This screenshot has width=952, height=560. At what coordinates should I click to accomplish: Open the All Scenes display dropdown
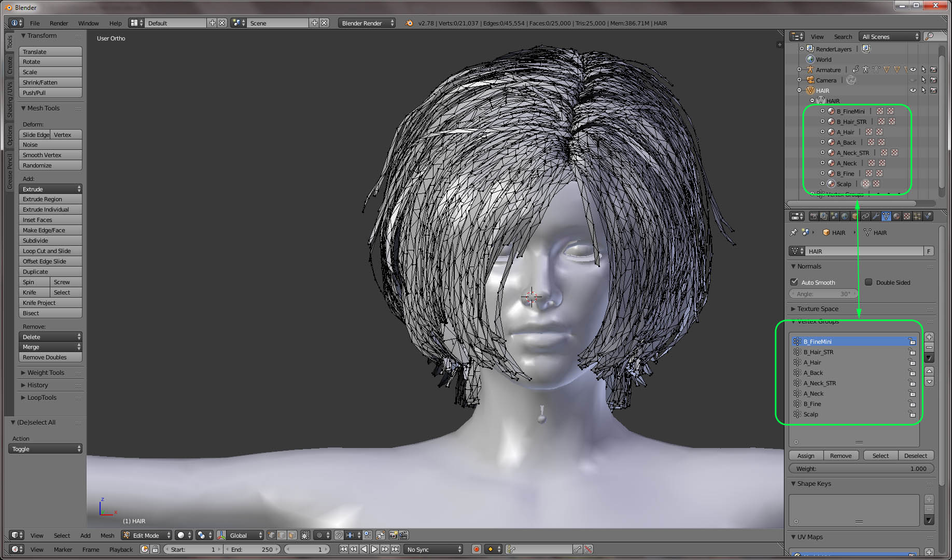pos(889,36)
